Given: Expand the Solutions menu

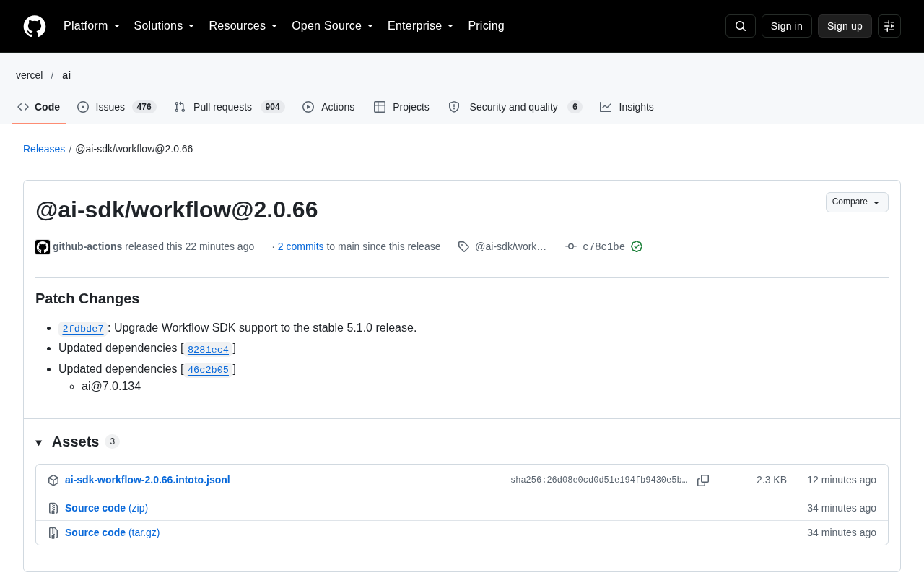Looking at the screenshot, I should pyautogui.click(x=165, y=26).
